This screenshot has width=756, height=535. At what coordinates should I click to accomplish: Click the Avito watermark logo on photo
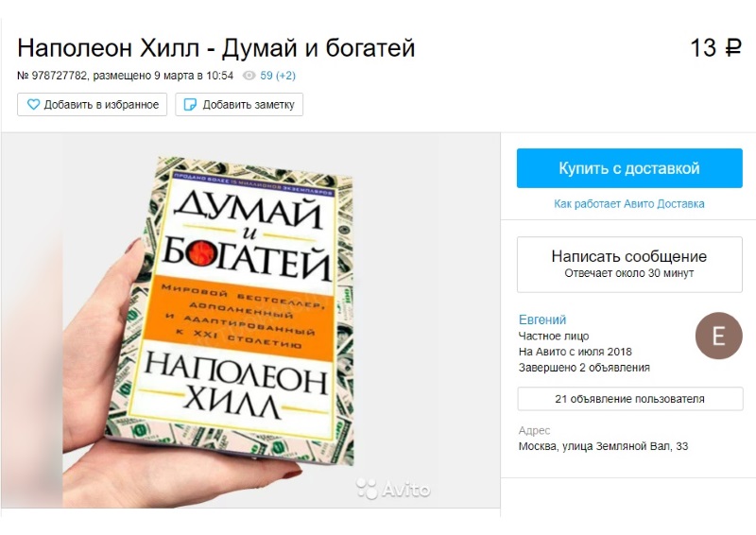point(393,489)
